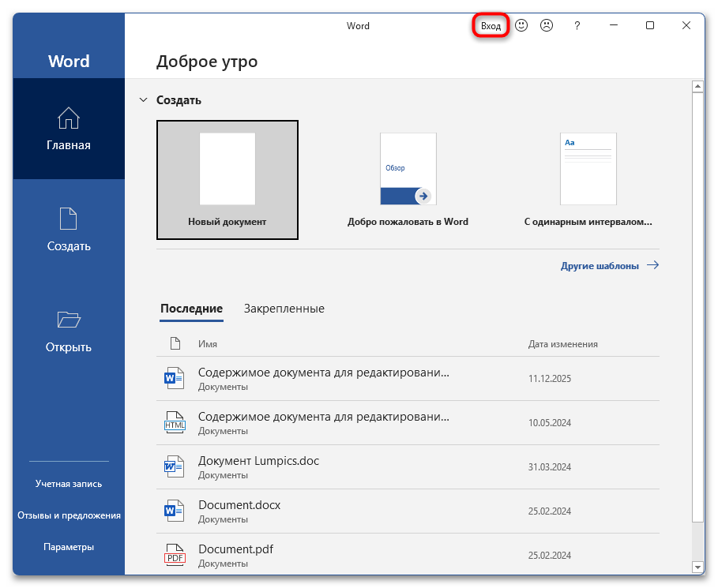
Task: Click the Вход sign-in button
Action: (490, 25)
